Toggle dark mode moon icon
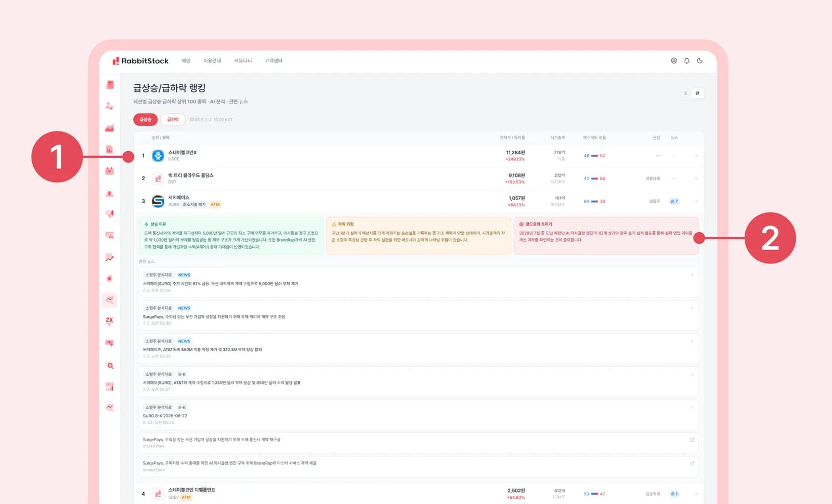This screenshot has height=504, width=832. (x=700, y=61)
